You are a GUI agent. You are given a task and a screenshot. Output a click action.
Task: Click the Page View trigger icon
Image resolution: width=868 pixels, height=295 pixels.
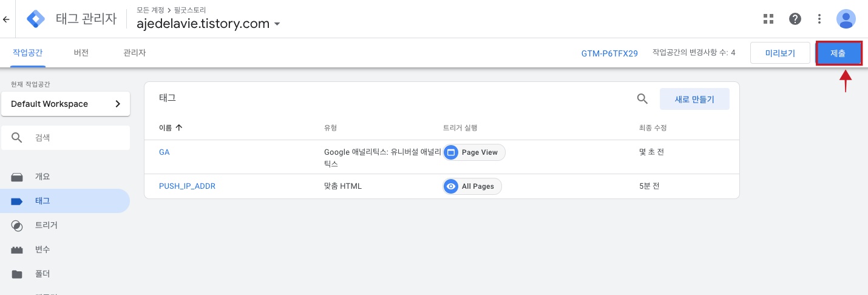pos(451,152)
